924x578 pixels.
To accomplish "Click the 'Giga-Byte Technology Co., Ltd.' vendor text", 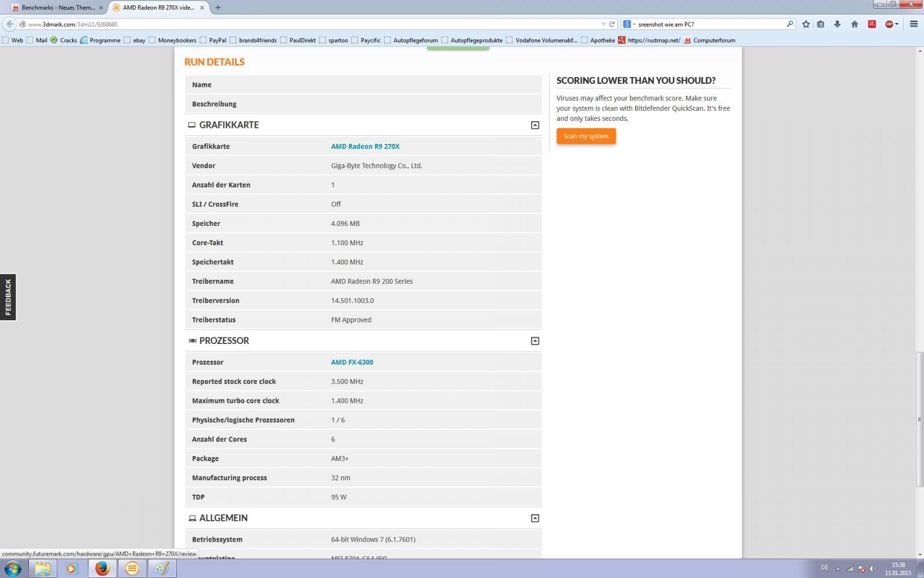I will [x=377, y=166].
